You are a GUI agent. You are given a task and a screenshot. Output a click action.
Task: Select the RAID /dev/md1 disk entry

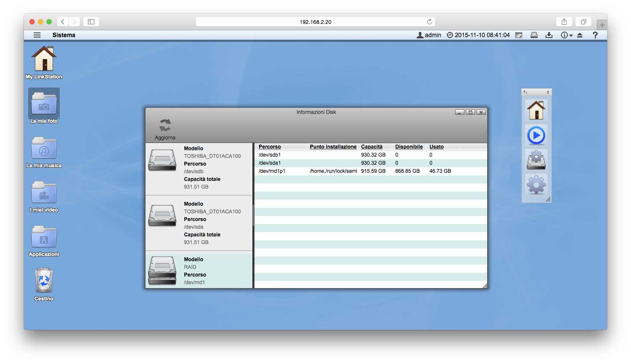199,270
